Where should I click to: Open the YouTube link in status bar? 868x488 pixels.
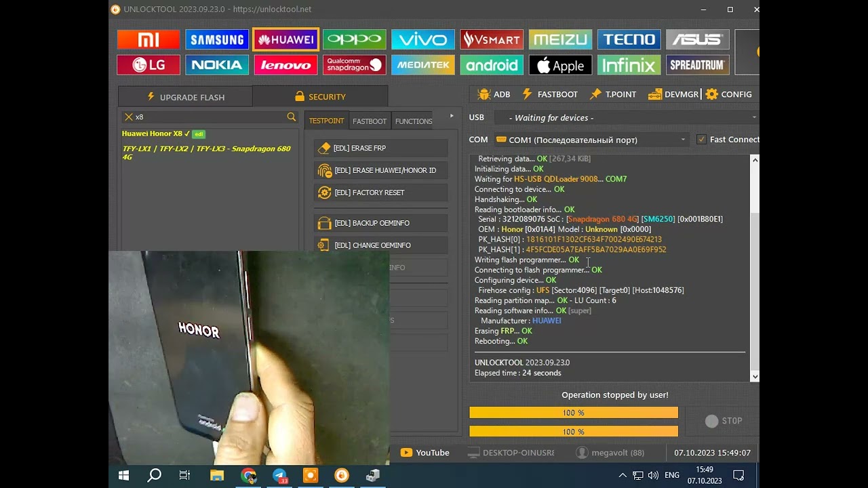point(425,453)
